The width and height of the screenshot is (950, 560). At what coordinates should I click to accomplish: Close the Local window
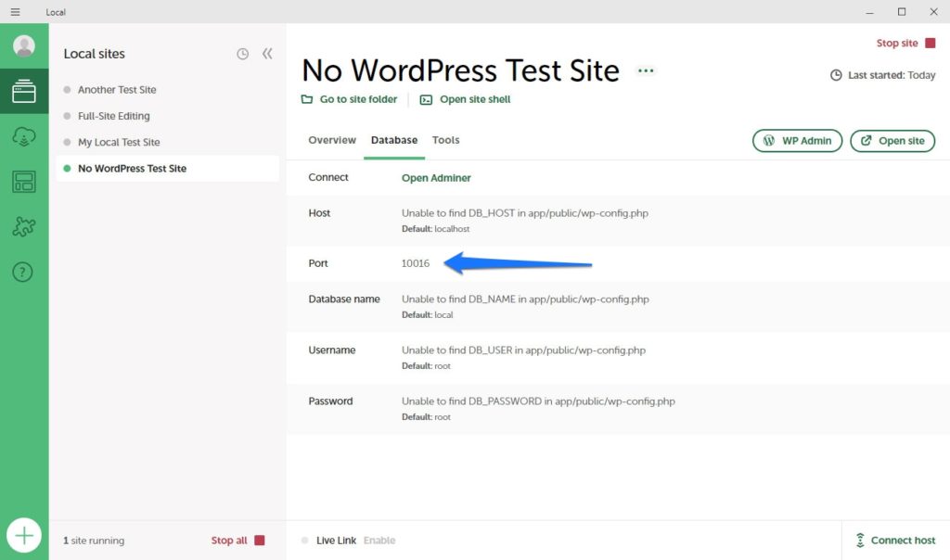(933, 11)
